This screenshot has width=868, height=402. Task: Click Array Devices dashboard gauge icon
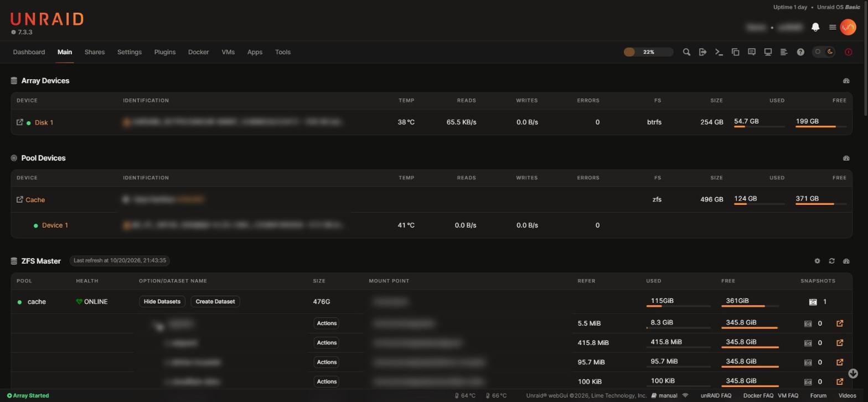[x=846, y=81]
